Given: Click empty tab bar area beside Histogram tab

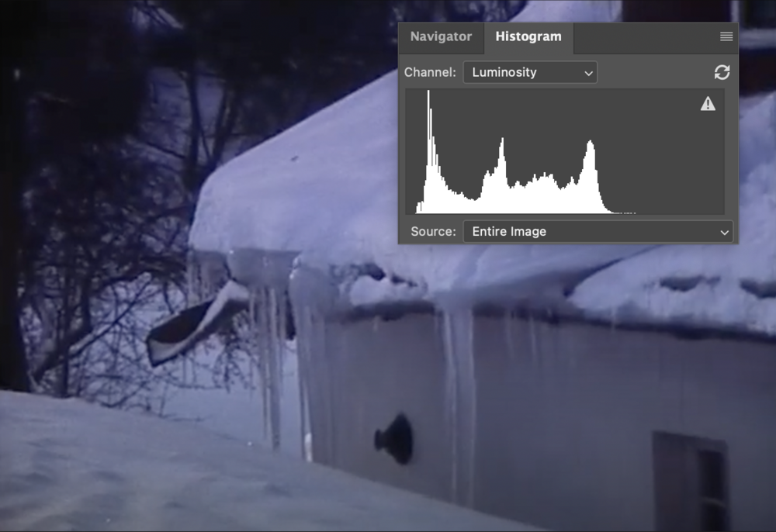Looking at the screenshot, I should pos(644,37).
